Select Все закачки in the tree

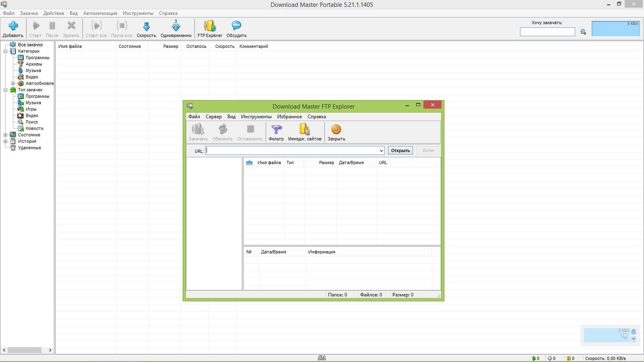click(x=30, y=45)
